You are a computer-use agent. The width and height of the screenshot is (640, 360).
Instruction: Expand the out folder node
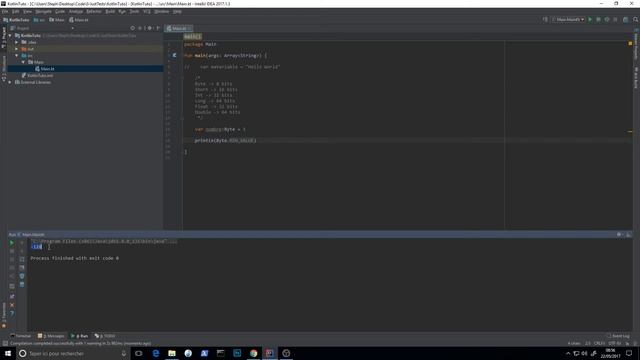pyautogui.click(x=17, y=49)
